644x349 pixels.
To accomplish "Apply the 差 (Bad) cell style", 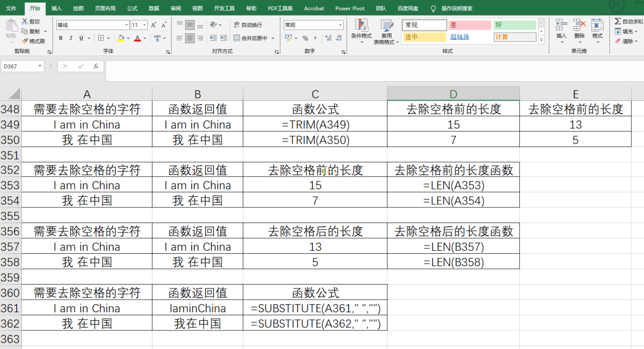I will (470, 25).
